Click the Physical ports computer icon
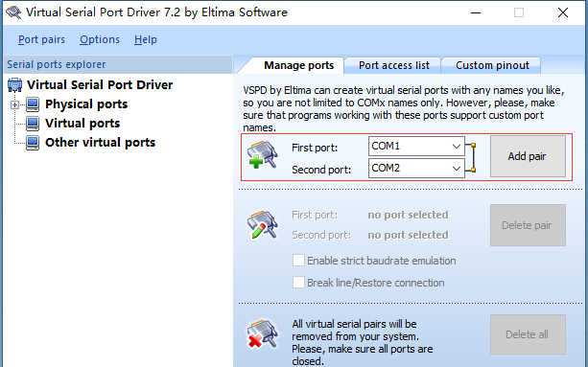Screen dimensions: 588x367 click(x=33, y=104)
